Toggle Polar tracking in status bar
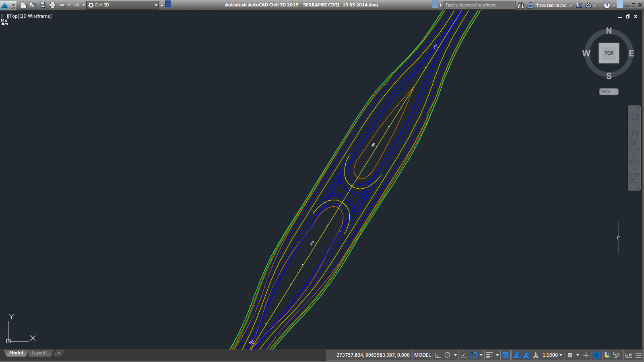The width and height of the screenshot is (644, 362). click(x=447, y=355)
